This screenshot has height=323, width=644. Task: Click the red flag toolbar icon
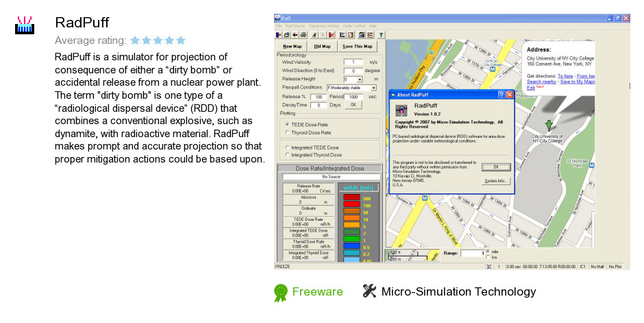coord(331,35)
